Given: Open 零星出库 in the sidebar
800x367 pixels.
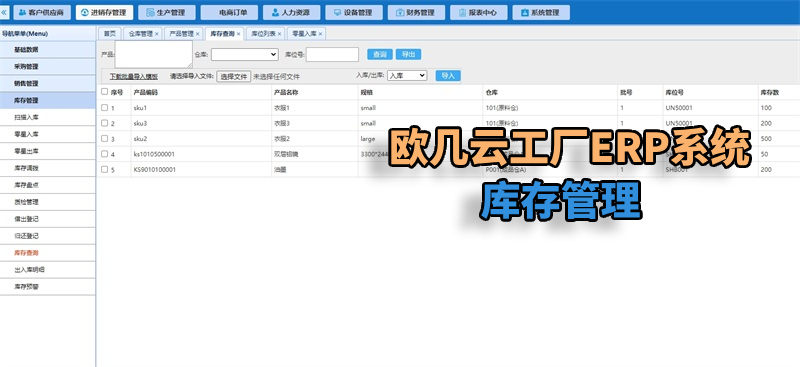Looking at the screenshot, I should (x=47, y=151).
